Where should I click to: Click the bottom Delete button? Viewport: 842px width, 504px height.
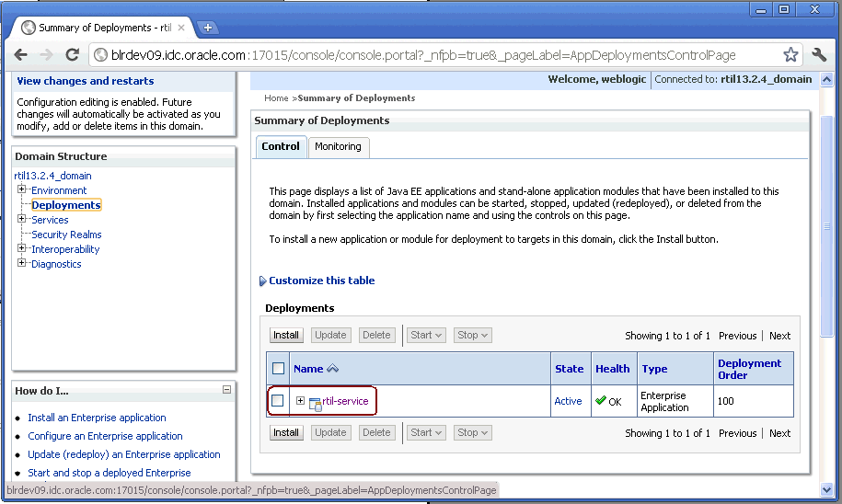pyautogui.click(x=376, y=432)
